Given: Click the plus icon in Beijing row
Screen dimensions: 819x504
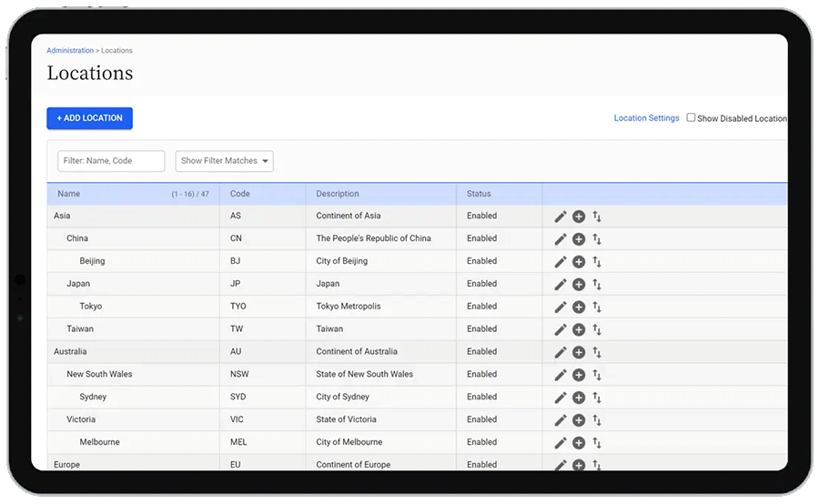Looking at the screenshot, I should [579, 262].
